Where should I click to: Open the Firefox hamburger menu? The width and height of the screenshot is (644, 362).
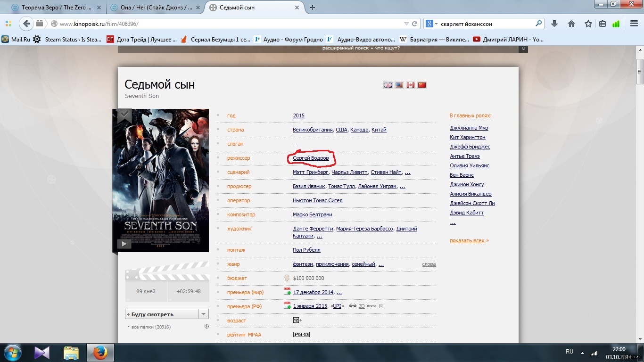click(634, 24)
